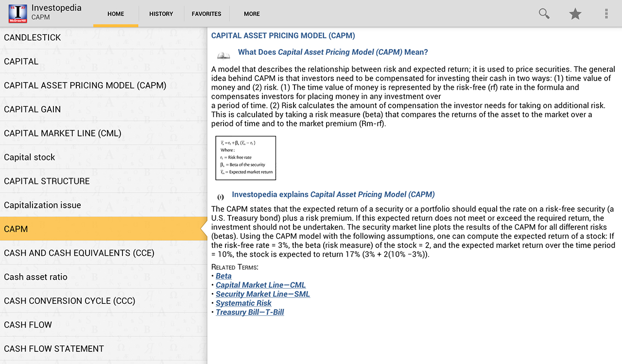Open the Capital Market Line—CML link
Screen dimensions: 622x364
(261, 285)
